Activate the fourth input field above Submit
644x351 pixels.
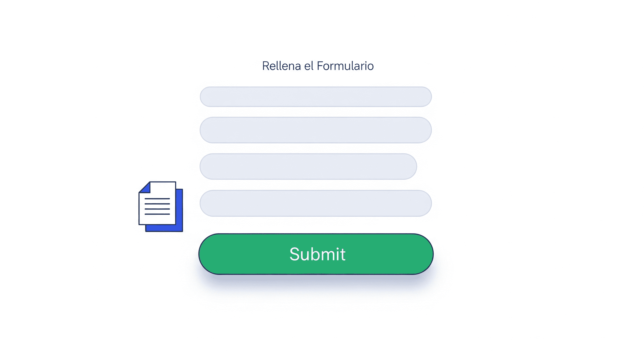[316, 203]
